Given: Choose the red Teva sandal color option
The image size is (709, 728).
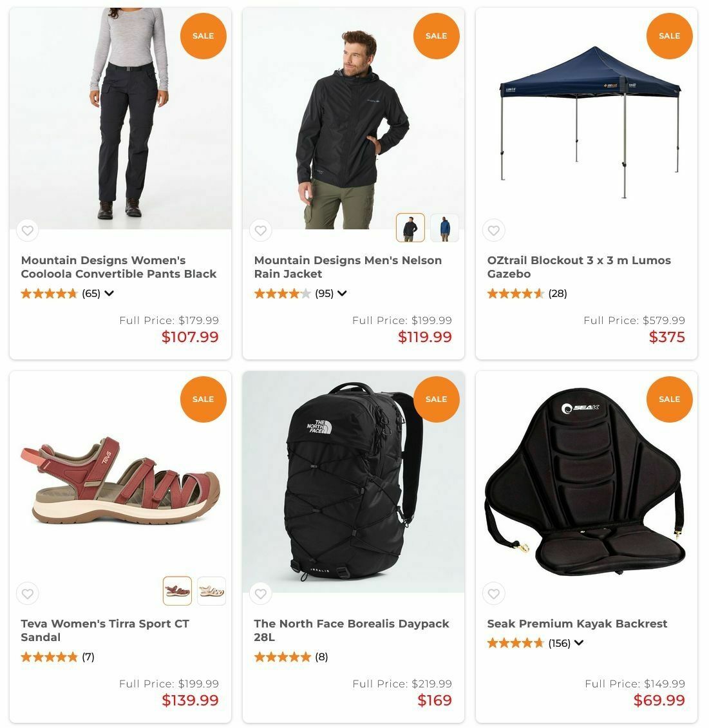Looking at the screenshot, I should click(177, 591).
